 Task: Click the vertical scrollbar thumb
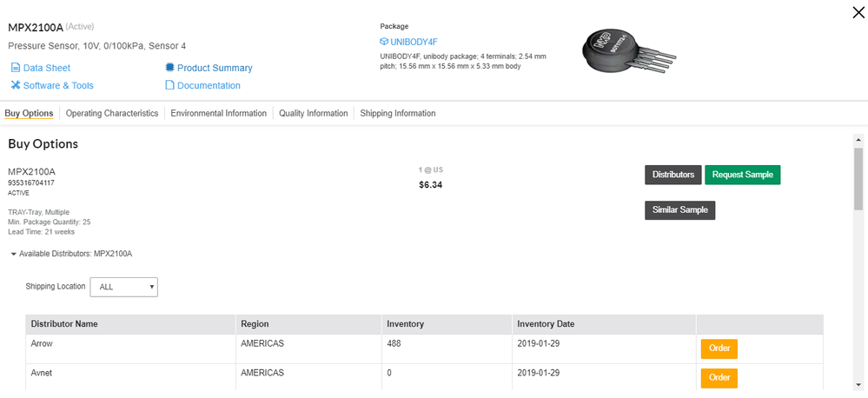pyautogui.click(x=858, y=178)
